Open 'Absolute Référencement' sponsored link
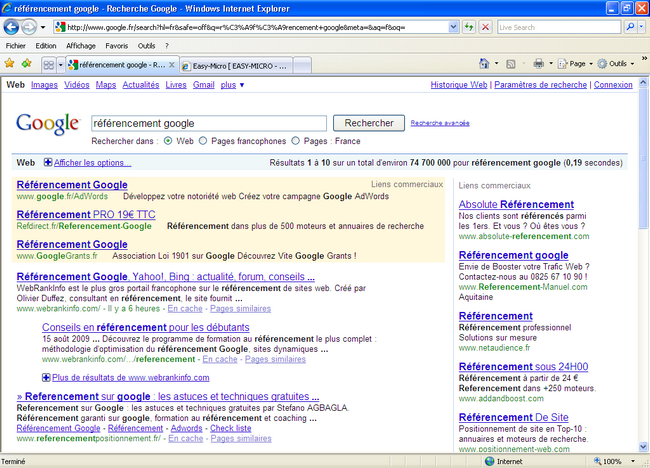Screen dimensions: 650x468 (516, 204)
